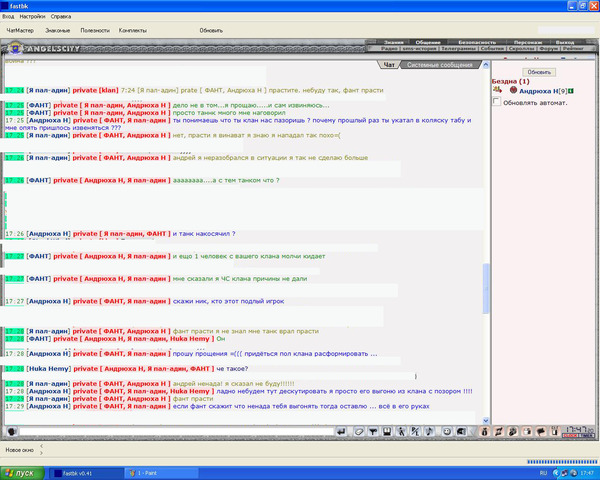Click the RU language indicator in tray
This screenshot has height=480, width=600.
(x=543, y=473)
